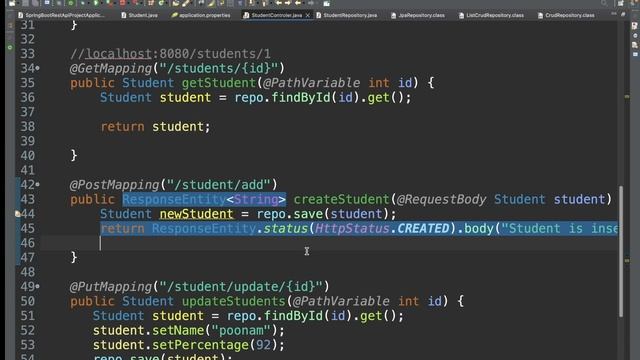
Task: Click the "/students/{id}" string on line 34
Action: pos(218,68)
